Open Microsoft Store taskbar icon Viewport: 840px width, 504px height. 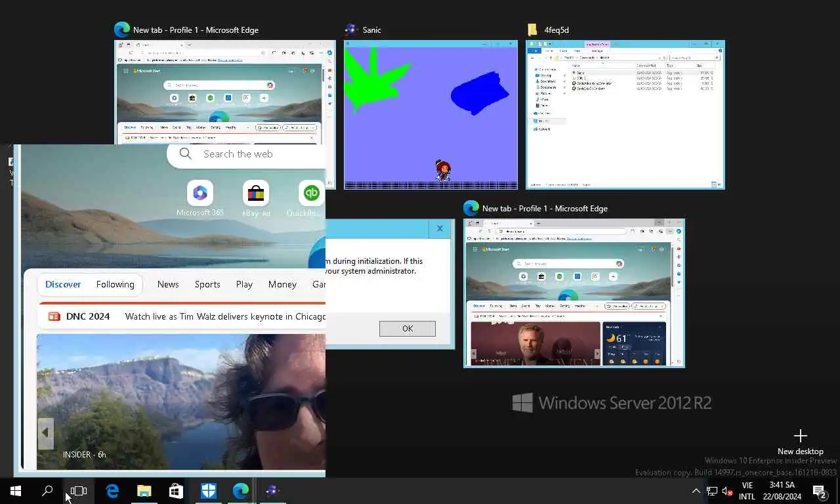pos(176,491)
